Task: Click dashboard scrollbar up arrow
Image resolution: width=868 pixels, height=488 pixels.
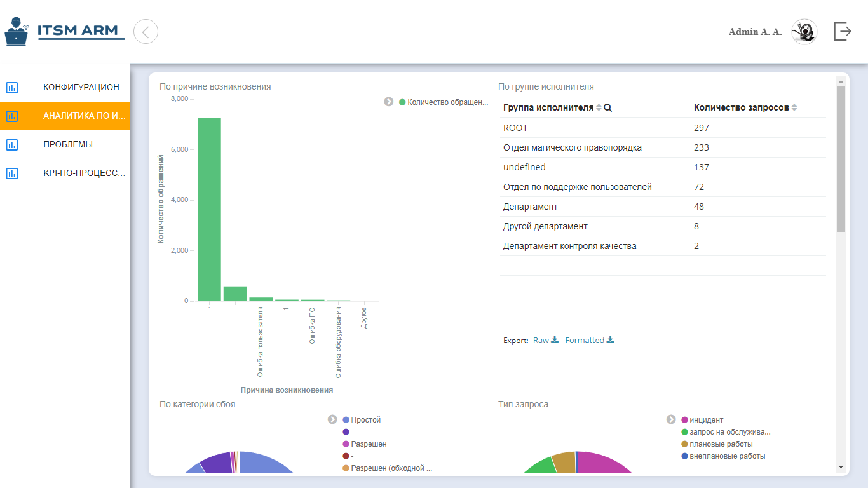Action: [841, 81]
